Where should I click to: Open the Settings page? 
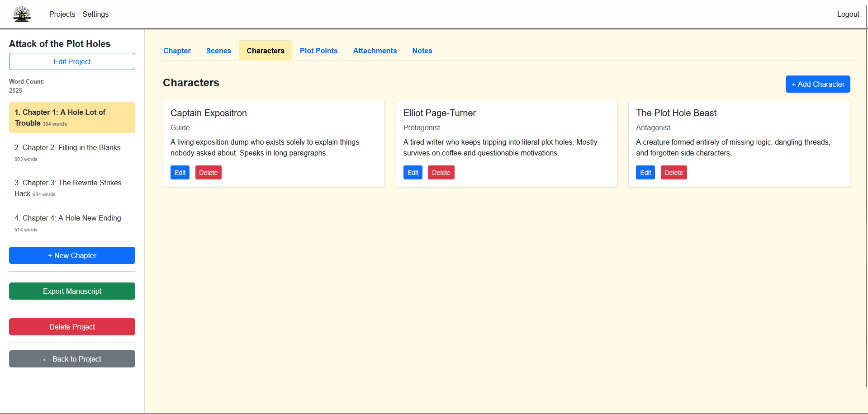pyautogui.click(x=95, y=14)
